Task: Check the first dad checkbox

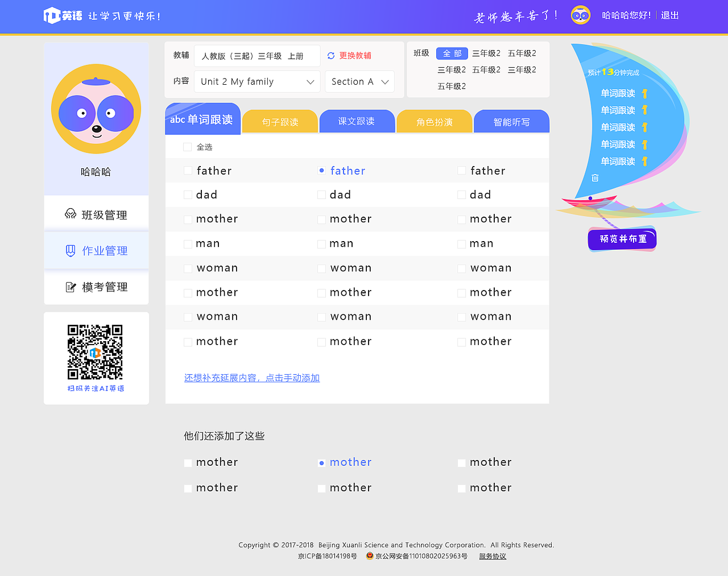Action: pyautogui.click(x=188, y=194)
